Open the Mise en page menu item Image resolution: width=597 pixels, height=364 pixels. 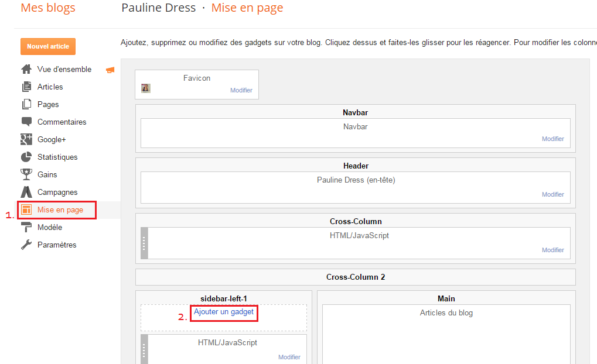60,210
